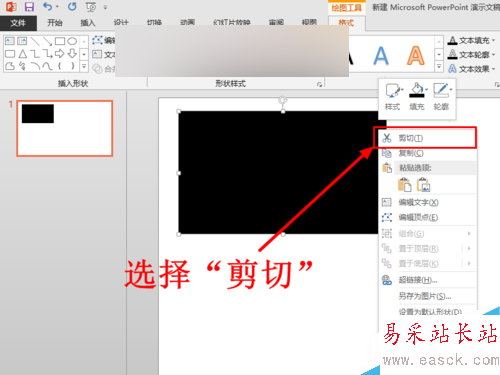This screenshot has width=500, height=375.
Task: Select vertical text box shape in gallery
Action: [x=22, y=41]
